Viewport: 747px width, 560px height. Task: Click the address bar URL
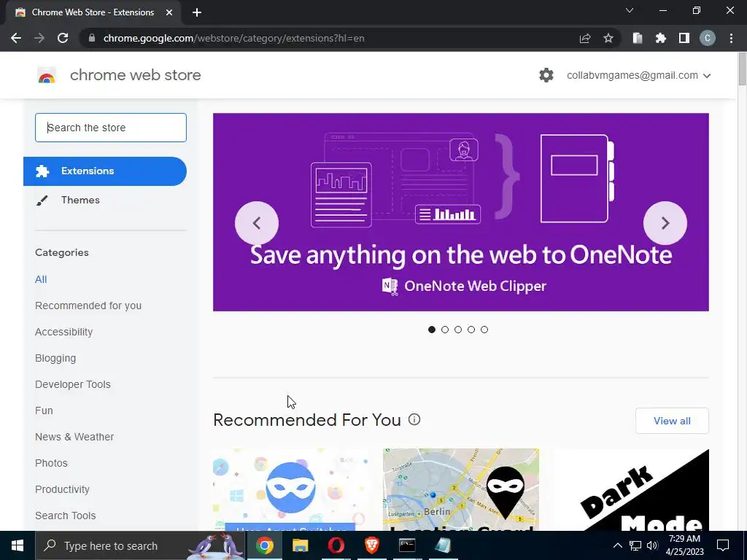point(233,38)
